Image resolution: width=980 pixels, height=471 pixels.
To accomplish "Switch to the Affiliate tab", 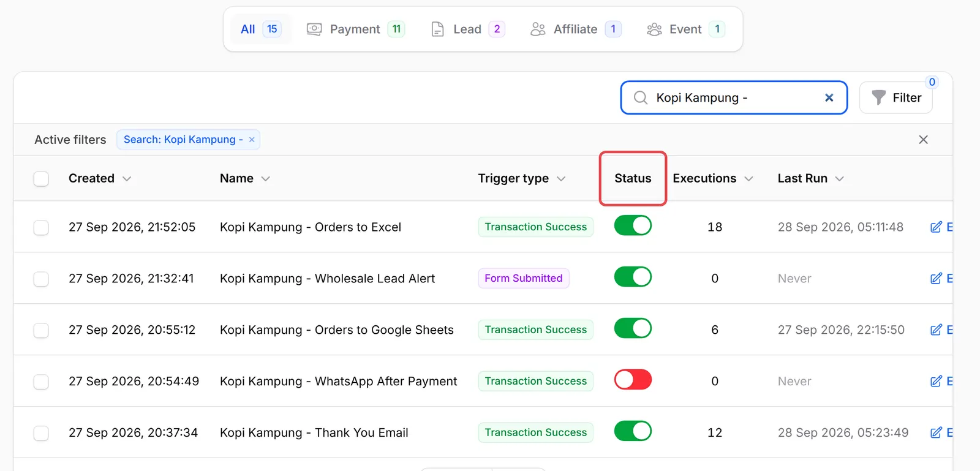I will click(x=576, y=29).
